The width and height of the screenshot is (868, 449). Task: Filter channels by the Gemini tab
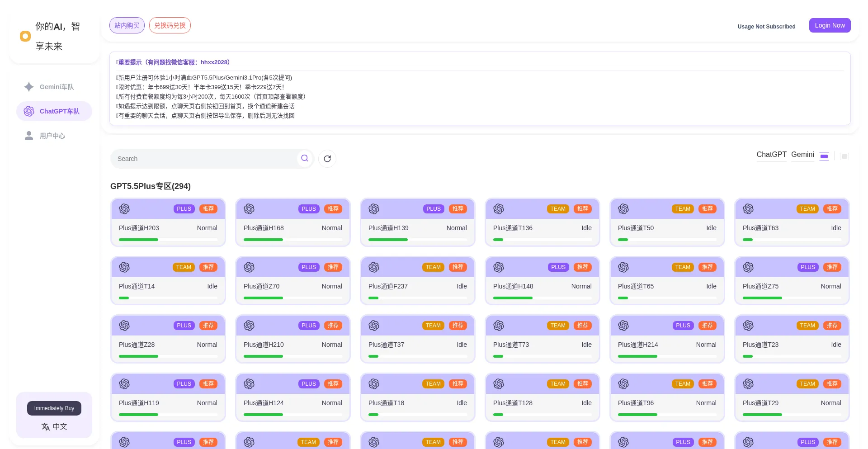tap(802, 155)
